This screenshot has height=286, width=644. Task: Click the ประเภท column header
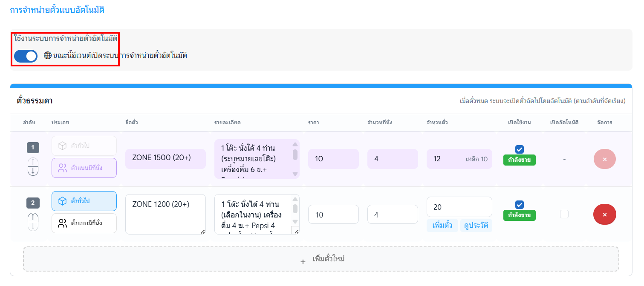tap(61, 123)
